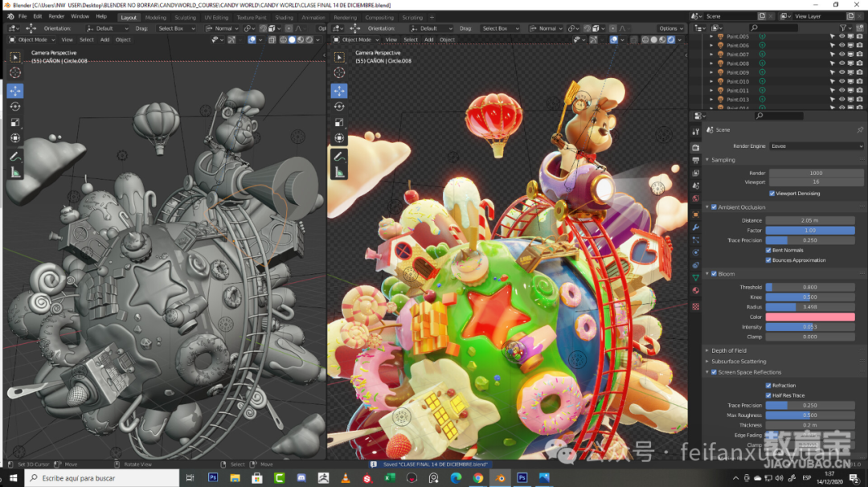The image size is (868, 487).
Task: Toggle the Ambient Occlusion checkbox
Action: 714,207
